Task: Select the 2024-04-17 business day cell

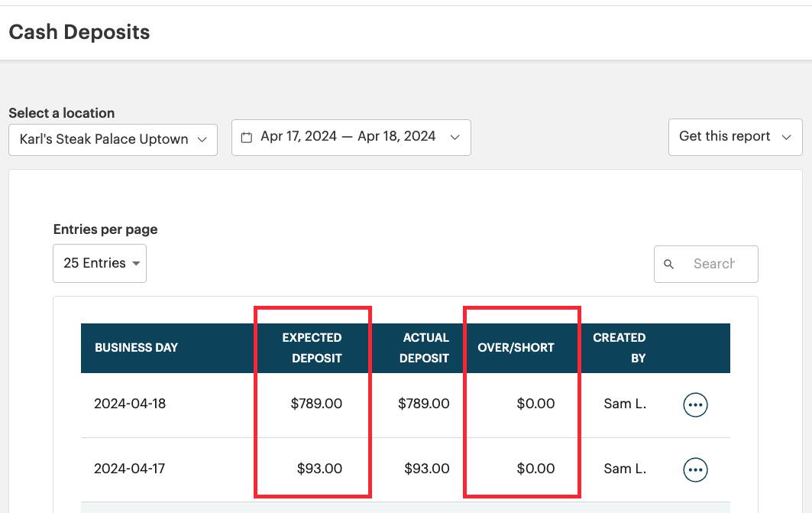Action: (x=130, y=469)
